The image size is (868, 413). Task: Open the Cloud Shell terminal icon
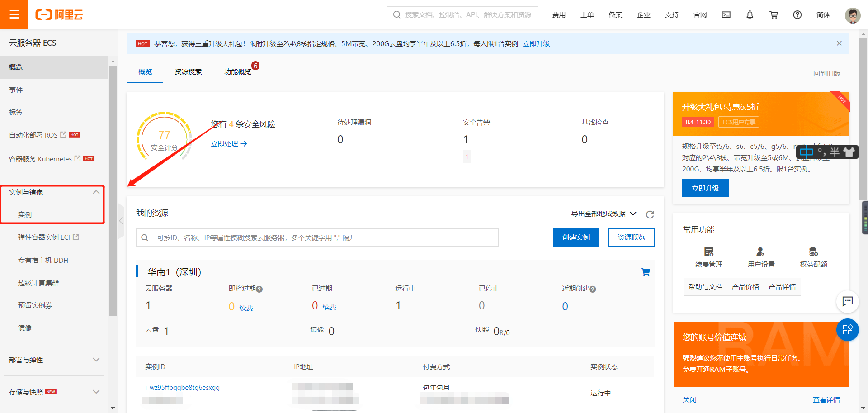[726, 15]
